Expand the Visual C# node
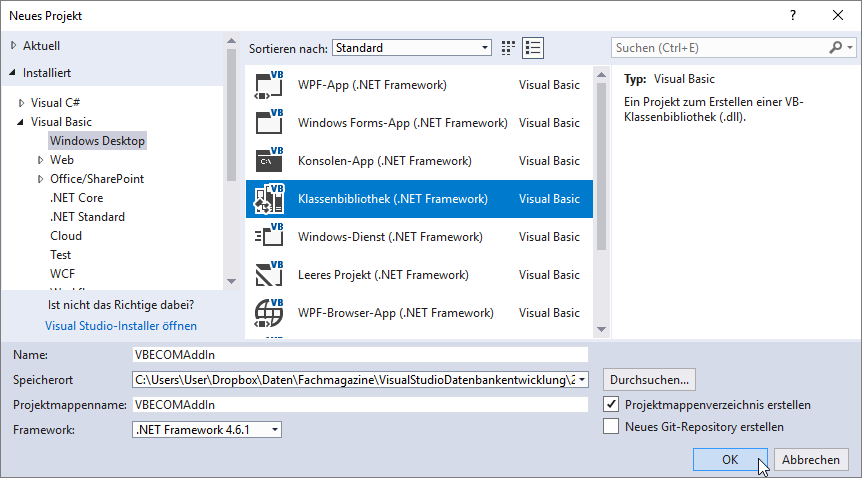862x478 pixels. tap(21, 103)
